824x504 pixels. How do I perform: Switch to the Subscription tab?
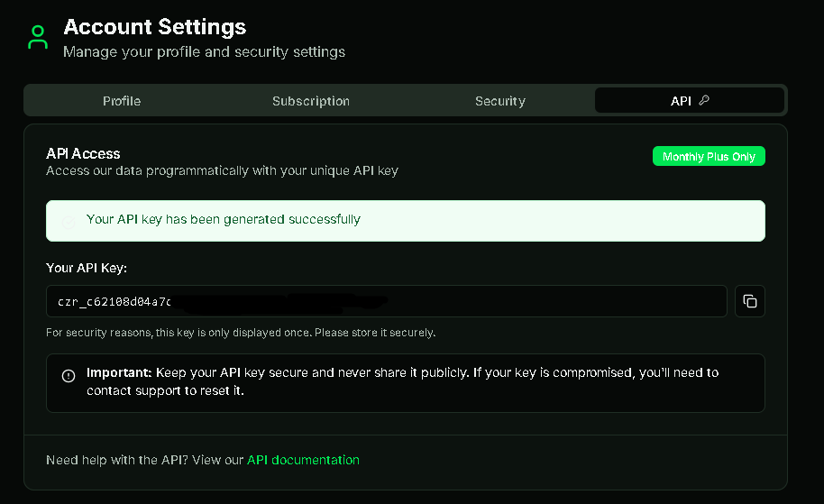point(310,101)
